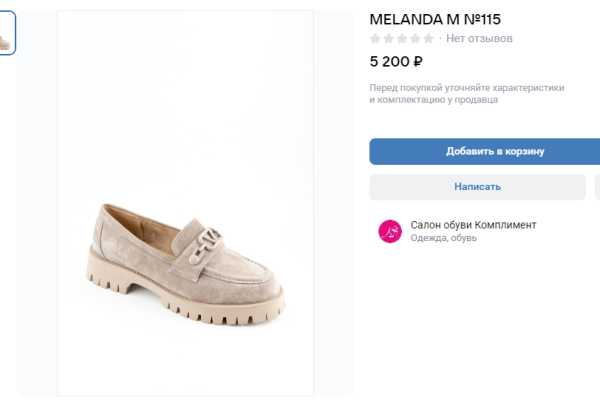
Task: Give five stars using the last star
Action: (x=428, y=39)
